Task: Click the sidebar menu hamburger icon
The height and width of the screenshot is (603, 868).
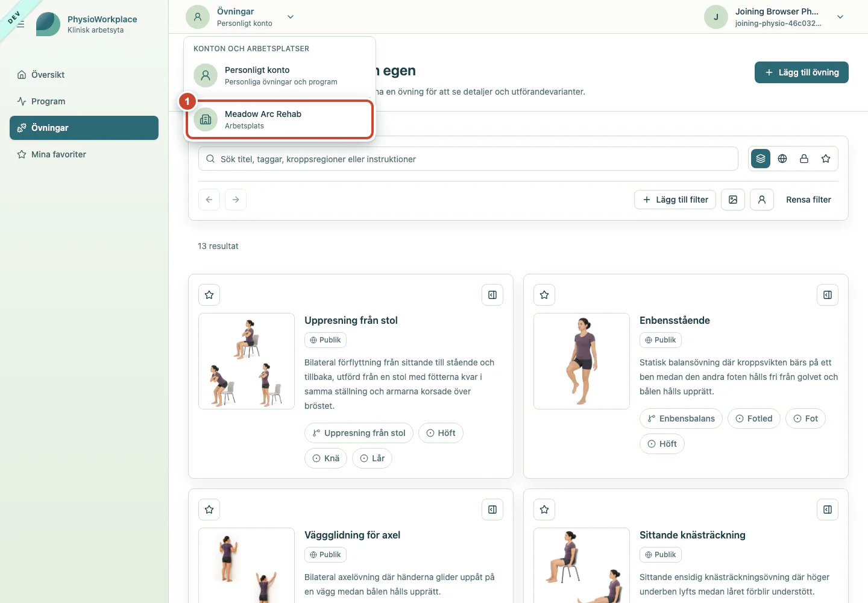Action: [20, 24]
